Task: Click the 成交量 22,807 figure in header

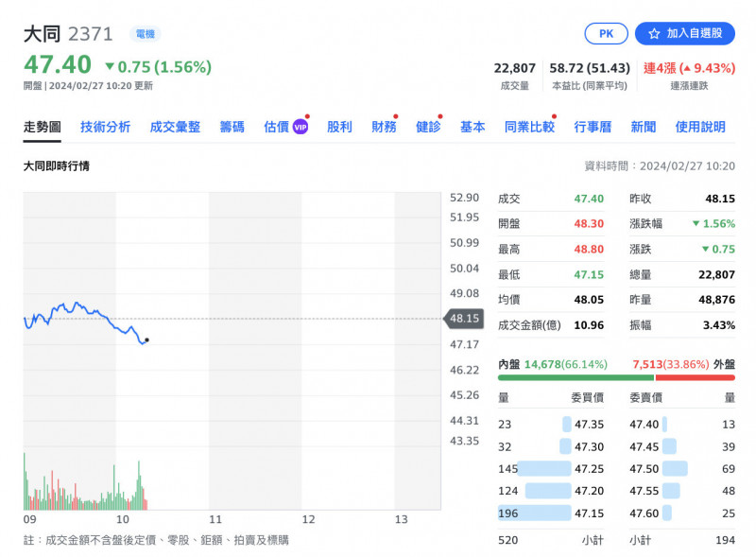Action: pyautogui.click(x=514, y=68)
